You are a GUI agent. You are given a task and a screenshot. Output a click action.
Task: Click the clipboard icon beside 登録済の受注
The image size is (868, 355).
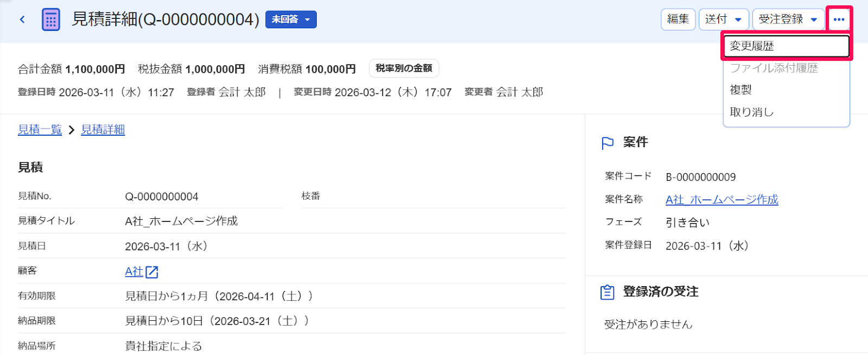[x=608, y=292]
